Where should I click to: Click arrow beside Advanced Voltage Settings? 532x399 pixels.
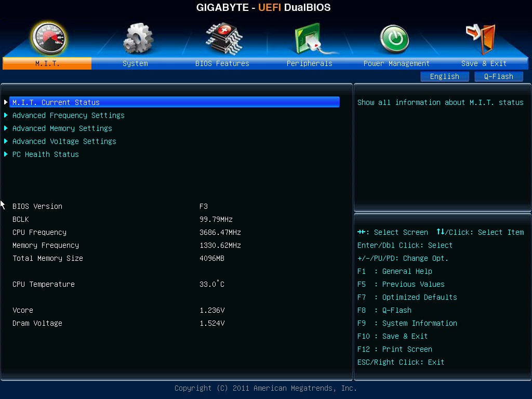[x=6, y=141]
